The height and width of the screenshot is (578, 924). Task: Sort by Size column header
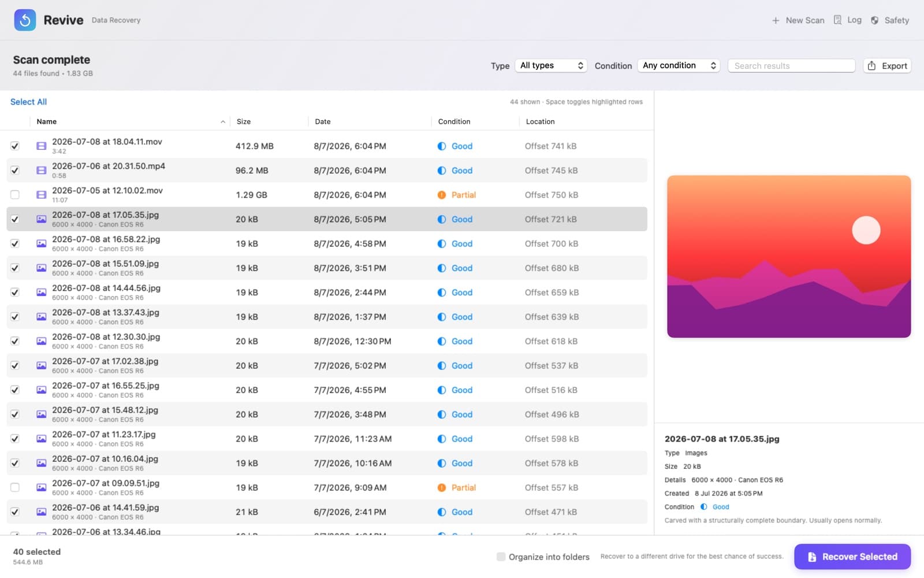(244, 122)
